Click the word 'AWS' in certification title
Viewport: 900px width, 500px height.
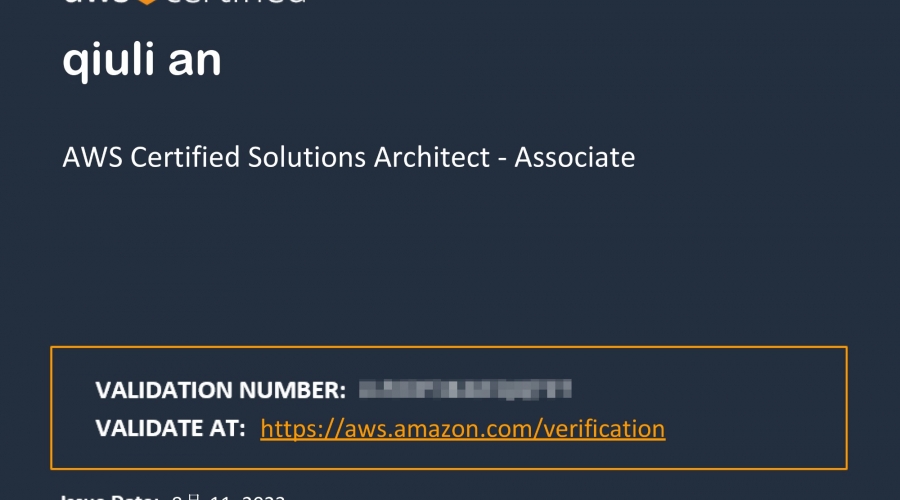(92, 157)
